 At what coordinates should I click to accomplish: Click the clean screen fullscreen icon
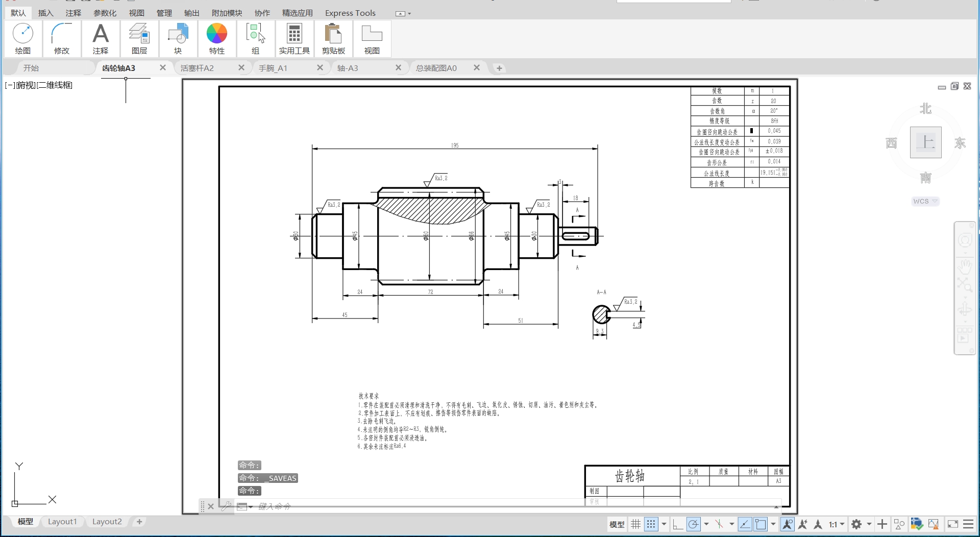tap(952, 524)
